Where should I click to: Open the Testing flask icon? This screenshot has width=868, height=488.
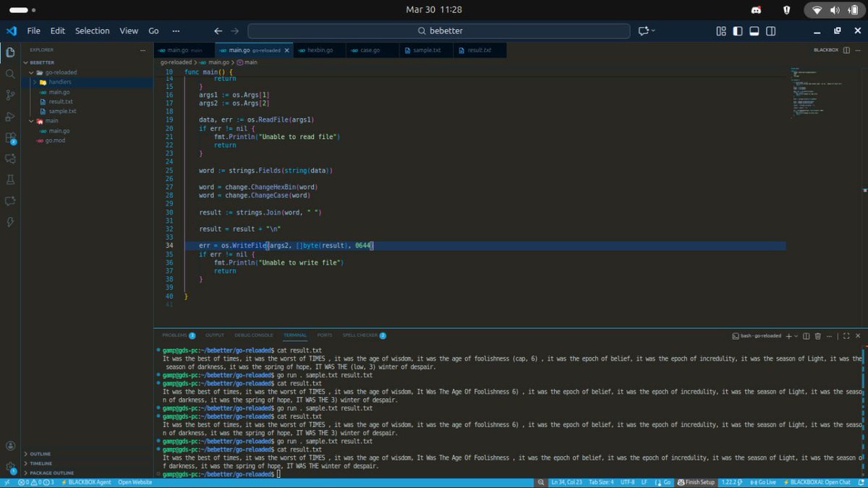tap(10, 180)
